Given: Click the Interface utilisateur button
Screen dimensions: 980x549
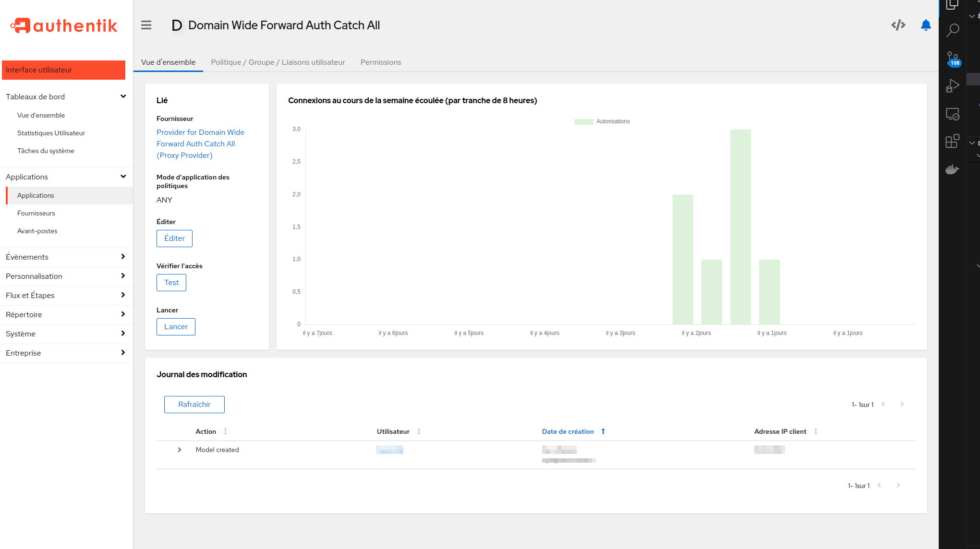Looking at the screenshot, I should [63, 70].
